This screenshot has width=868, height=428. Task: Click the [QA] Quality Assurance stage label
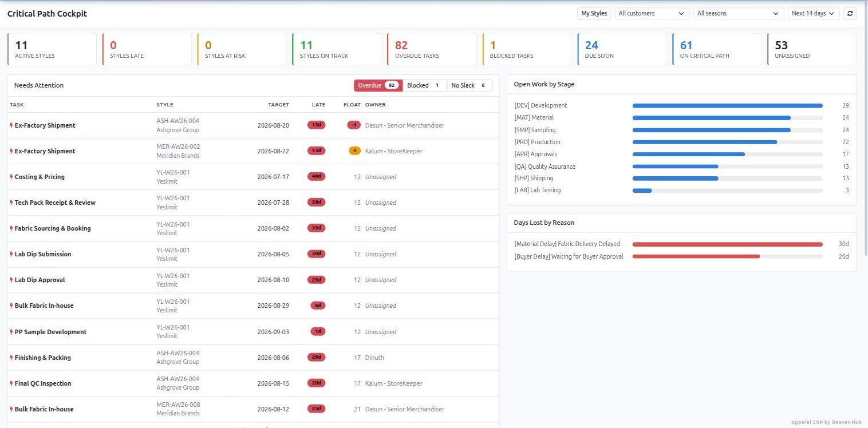pos(545,167)
